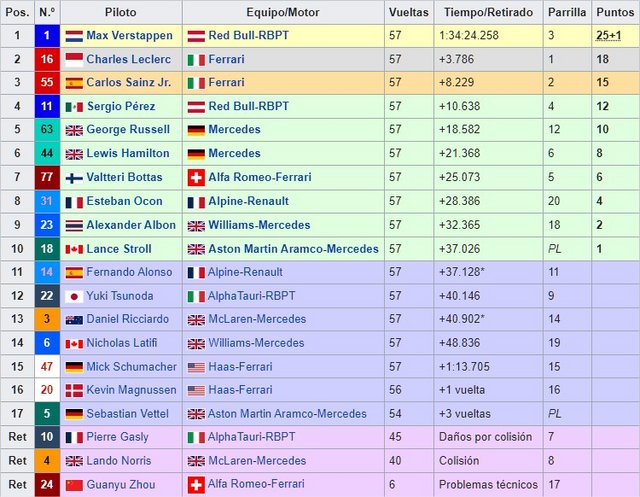The width and height of the screenshot is (640, 497).
Task: Click the France flag beside Pierre Gasly
Action: pos(74,437)
